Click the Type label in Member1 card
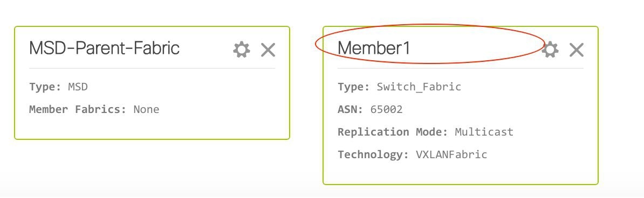This screenshot has width=644, height=198. 354,87
